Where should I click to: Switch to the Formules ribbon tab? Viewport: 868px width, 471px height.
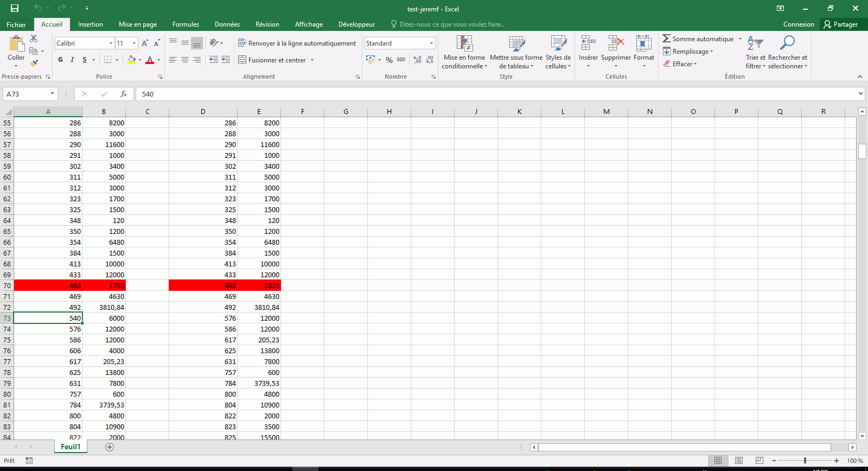pos(186,24)
